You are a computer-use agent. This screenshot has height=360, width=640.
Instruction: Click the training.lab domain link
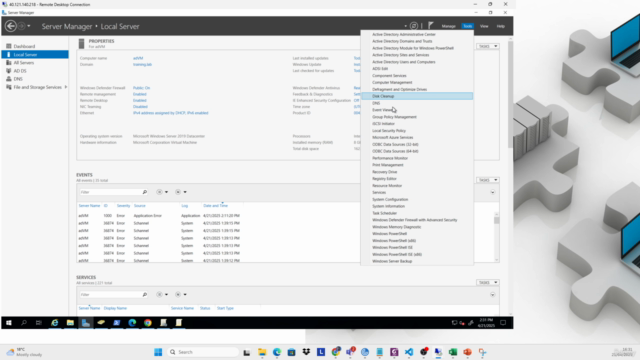tap(142, 64)
